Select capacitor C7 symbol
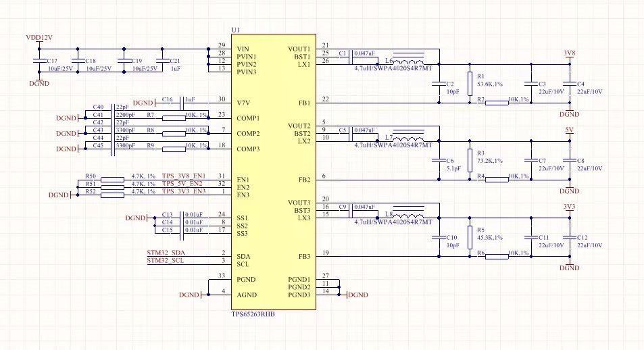The image size is (644, 350). pos(531,161)
